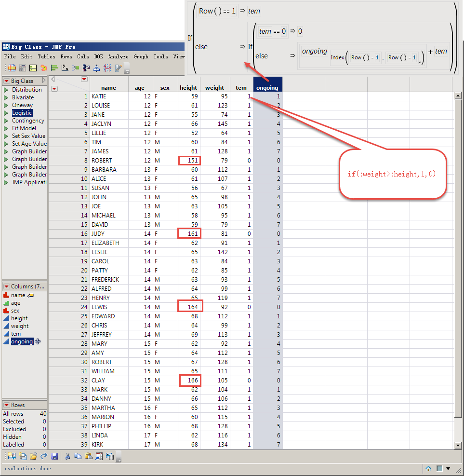Viewport: 464px width, 476px height.
Task: Click the Big Class panel right arrow
Action: pyautogui.click(x=44, y=81)
